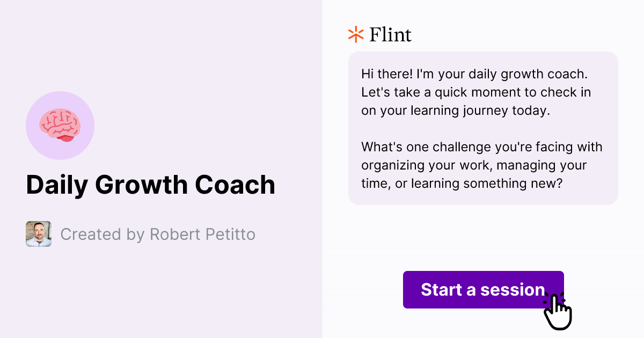Click the Start a session button label text

[483, 290]
